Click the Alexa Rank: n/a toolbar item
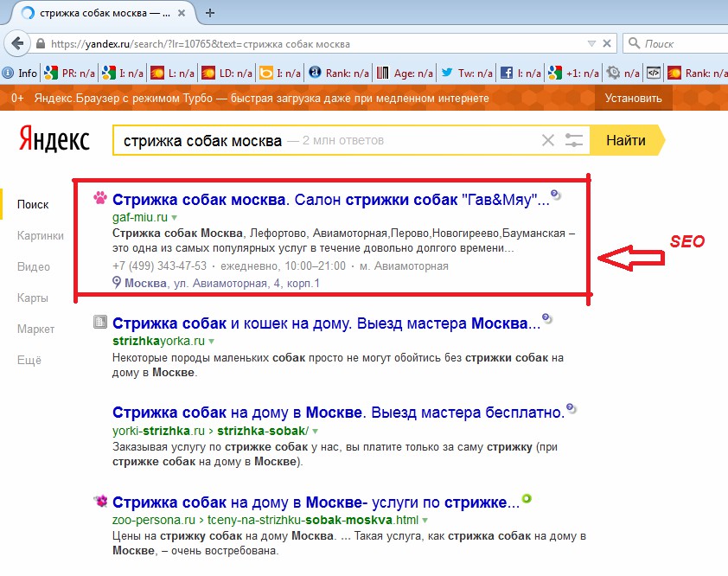This screenshot has height=576, width=728. coord(338,73)
